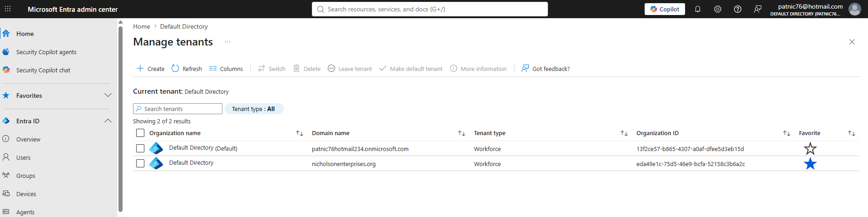Image resolution: width=868 pixels, height=217 pixels.
Task: Unfavorite the nicholsonenterprises.org tenant star
Action: click(810, 164)
